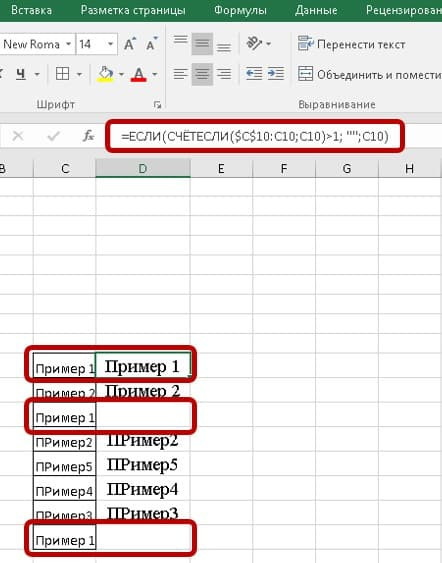
Task: Expand font color palette arrow
Action: [x=155, y=74]
